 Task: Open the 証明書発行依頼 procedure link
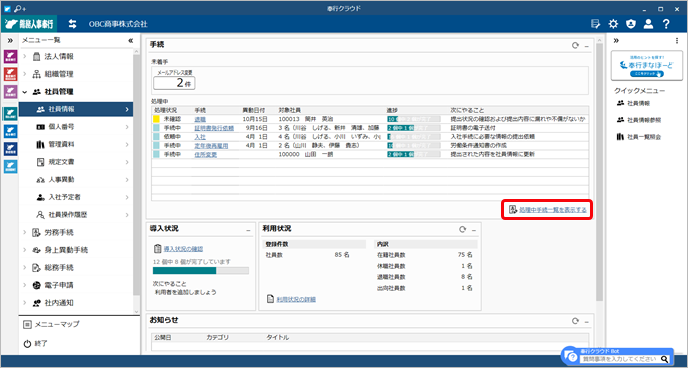214,128
